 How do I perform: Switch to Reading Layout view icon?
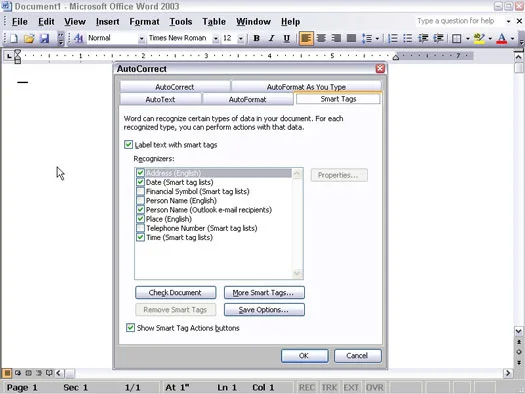point(49,373)
